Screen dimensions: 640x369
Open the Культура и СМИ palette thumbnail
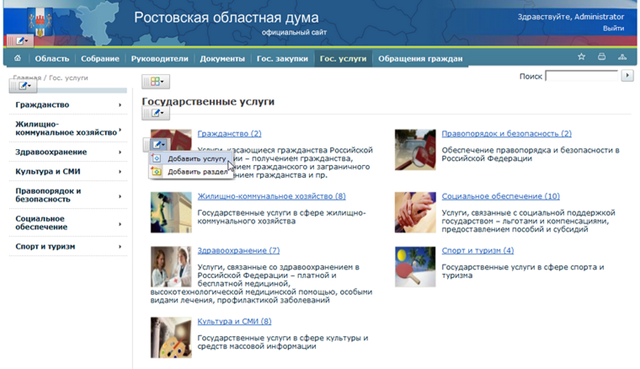click(x=171, y=338)
